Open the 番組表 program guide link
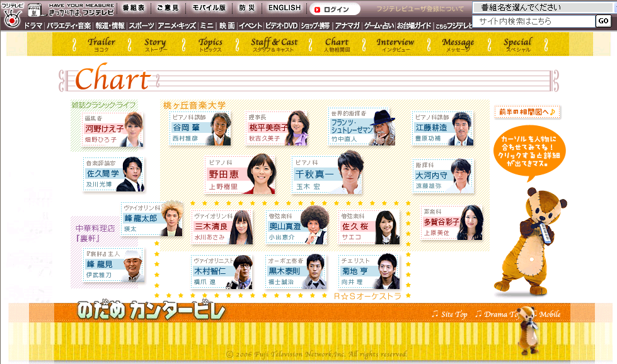Screen dimensions: 617x364 pos(134,8)
